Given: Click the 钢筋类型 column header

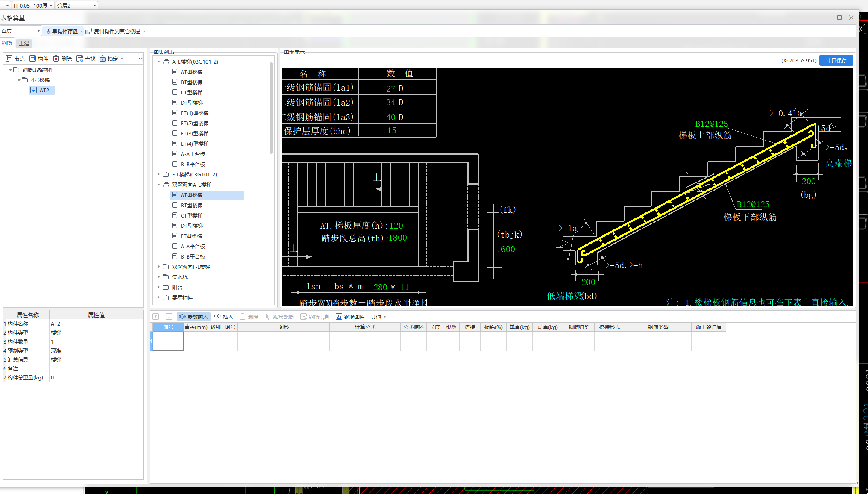Looking at the screenshot, I should tap(658, 327).
